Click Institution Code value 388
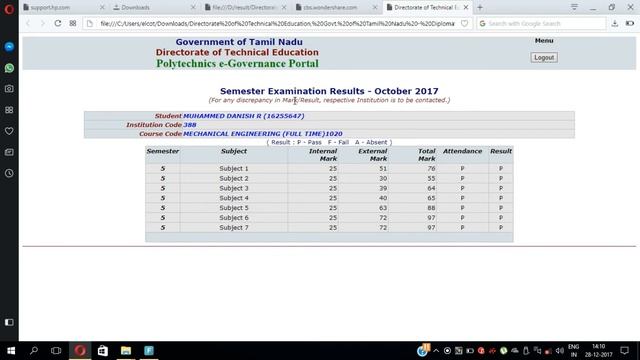640x360 pixels. point(189,125)
